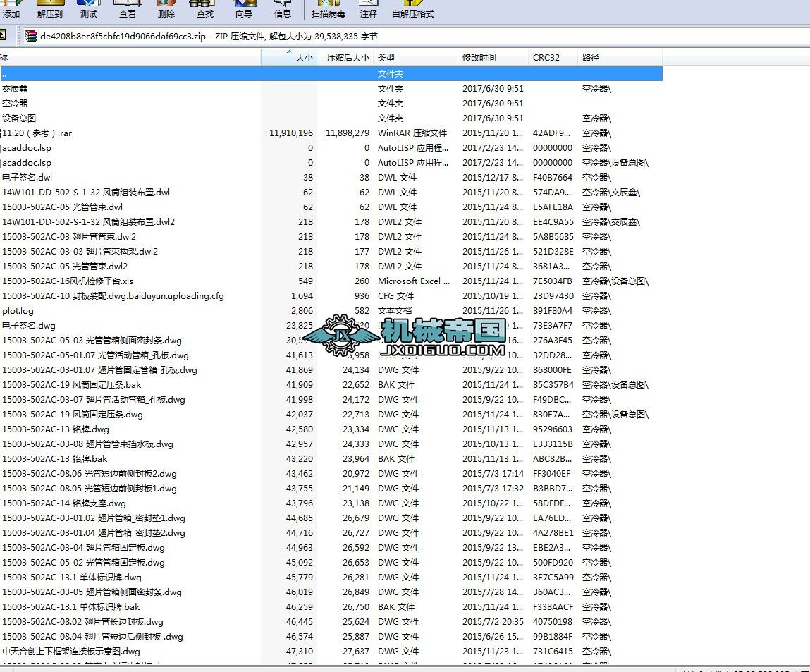Screen dimensions: 810x672
Task: Click the up-one-level icon beside address bar
Action: pos(3,36)
